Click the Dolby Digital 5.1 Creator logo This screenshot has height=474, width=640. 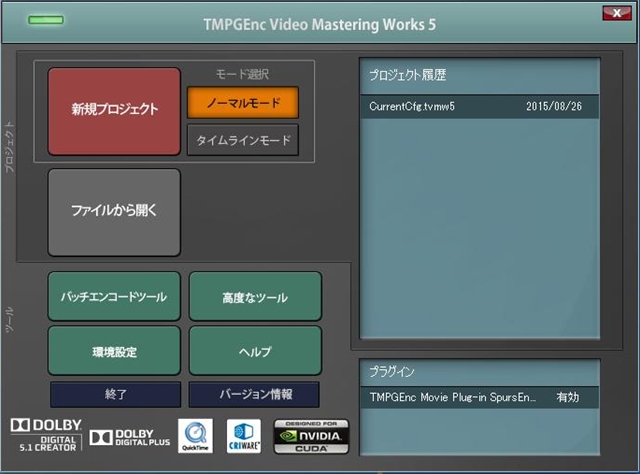click(x=46, y=435)
